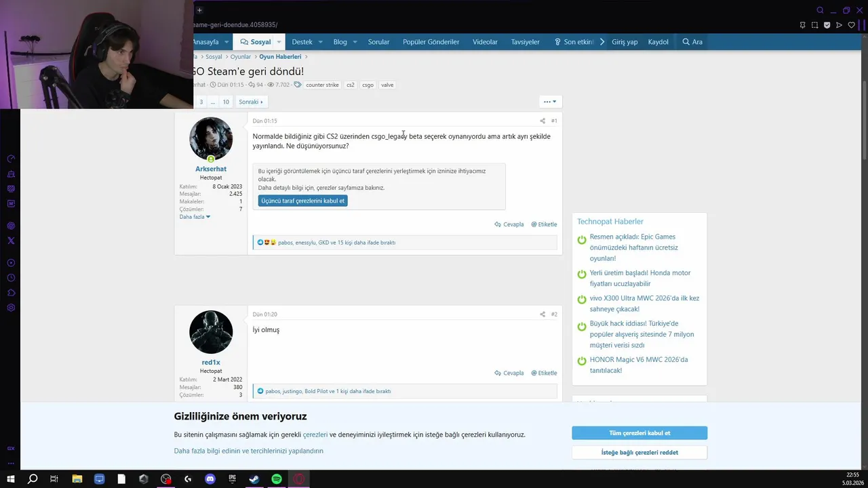868x488 pixels.
Task: Open 'Oyun Haberleri' breadcrumb link
Action: click(x=280, y=57)
